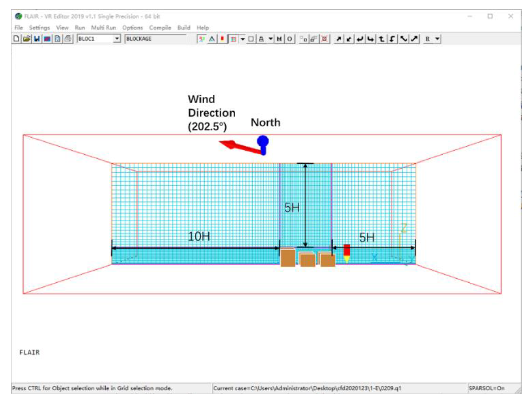Open the Settings menu
532x405 pixels.
[39, 28]
